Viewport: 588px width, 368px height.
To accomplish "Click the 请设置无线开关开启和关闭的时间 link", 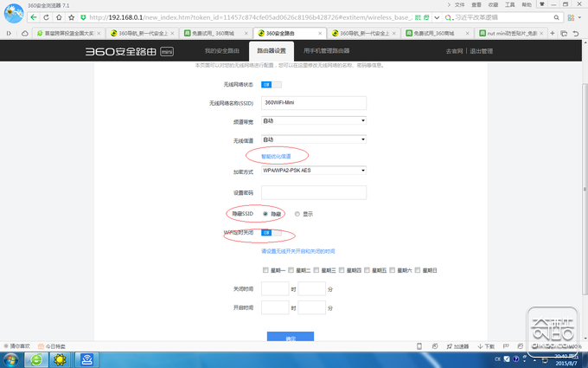I will point(298,251).
